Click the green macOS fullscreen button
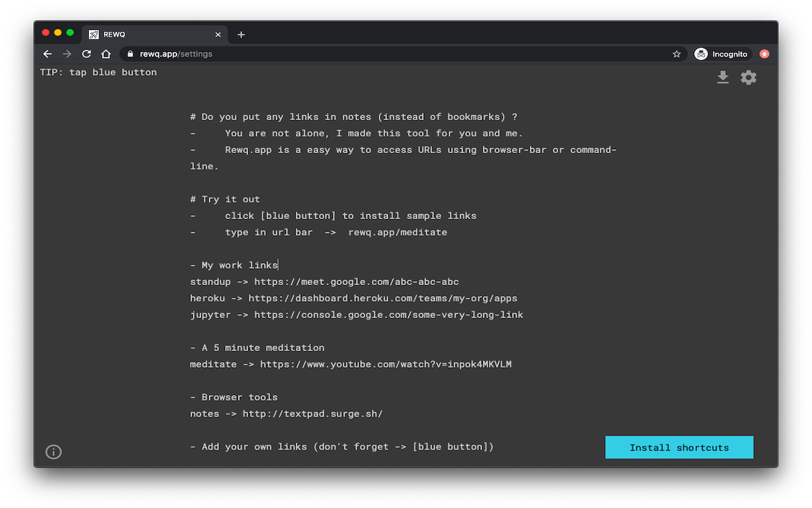Screen dimensions: 812x508 pyautogui.click(x=70, y=32)
